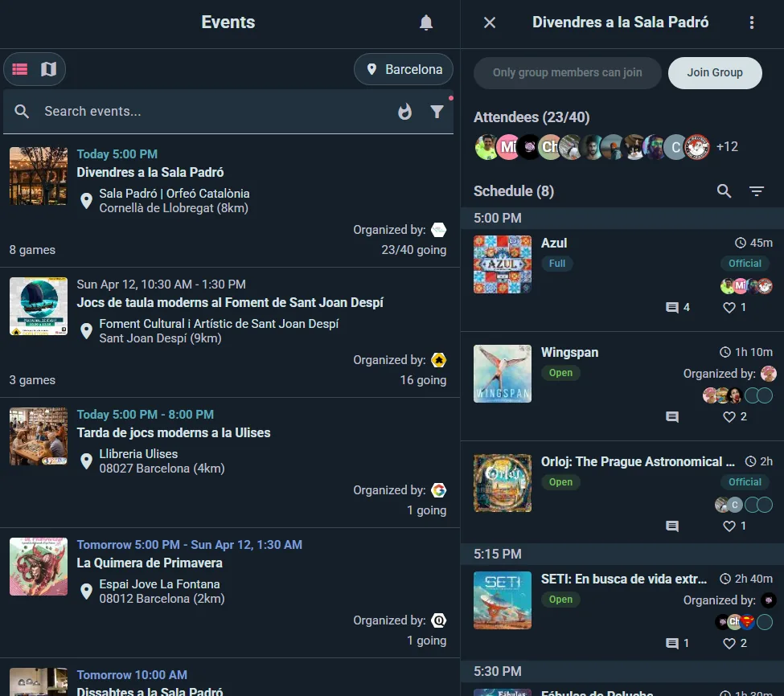Click the Official badge on Azul
The image size is (784, 696).
coord(745,264)
